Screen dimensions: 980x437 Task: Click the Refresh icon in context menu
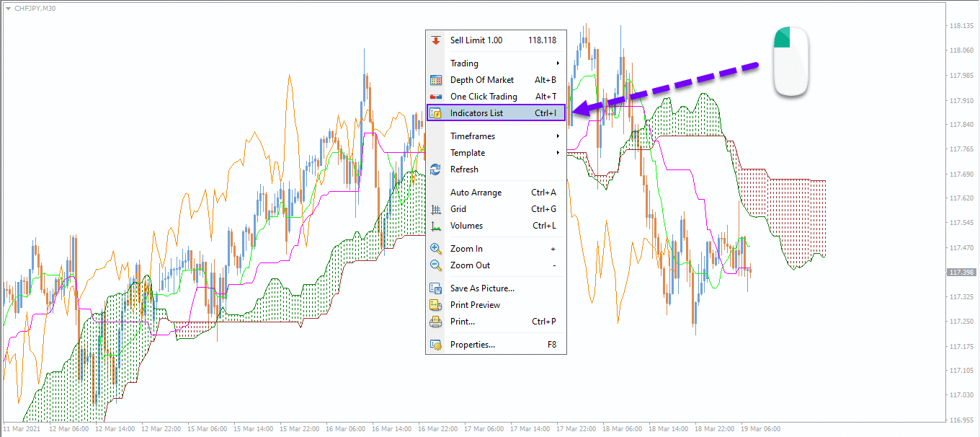click(x=435, y=169)
